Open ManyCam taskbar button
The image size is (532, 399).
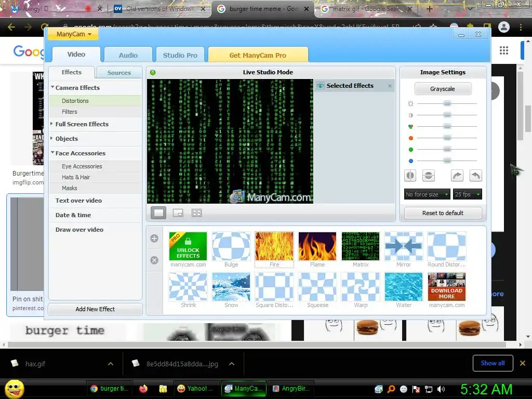pos(244,389)
